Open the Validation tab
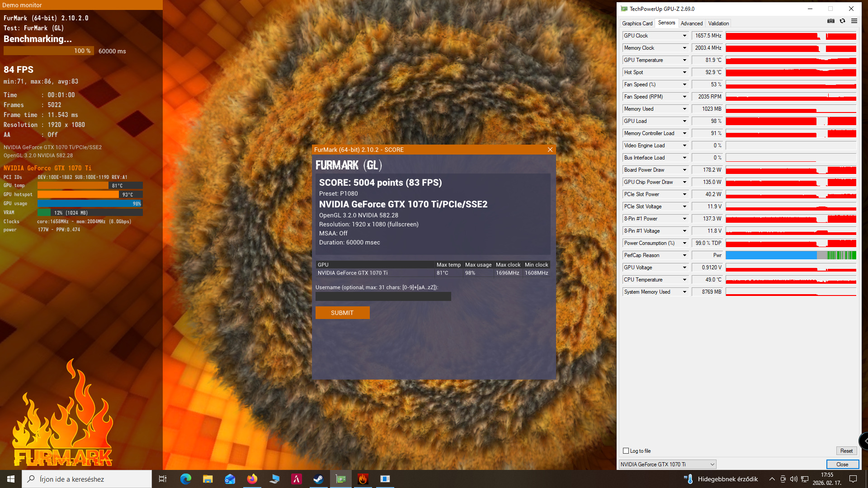Image resolution: width=868 pixels, height=488 pixels. [x=718, y=23]
